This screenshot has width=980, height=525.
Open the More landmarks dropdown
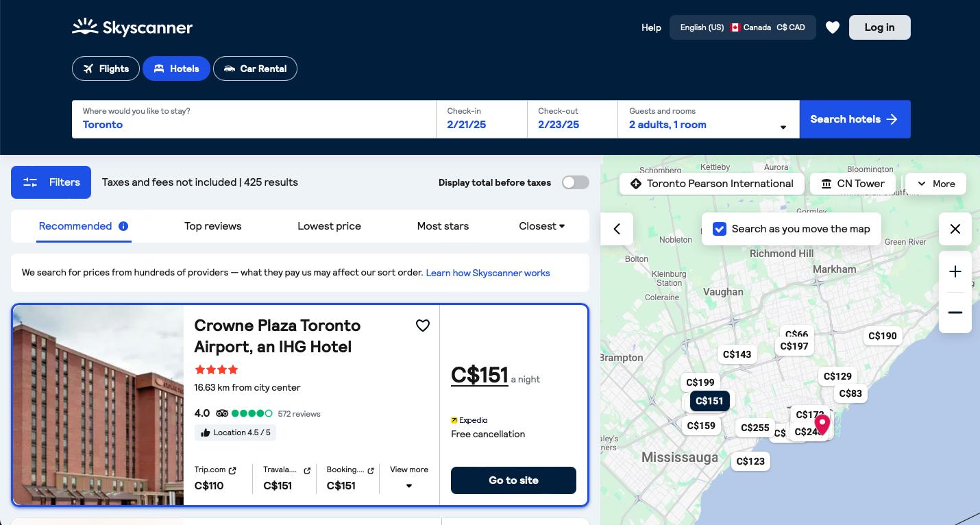tap(935, 183)
